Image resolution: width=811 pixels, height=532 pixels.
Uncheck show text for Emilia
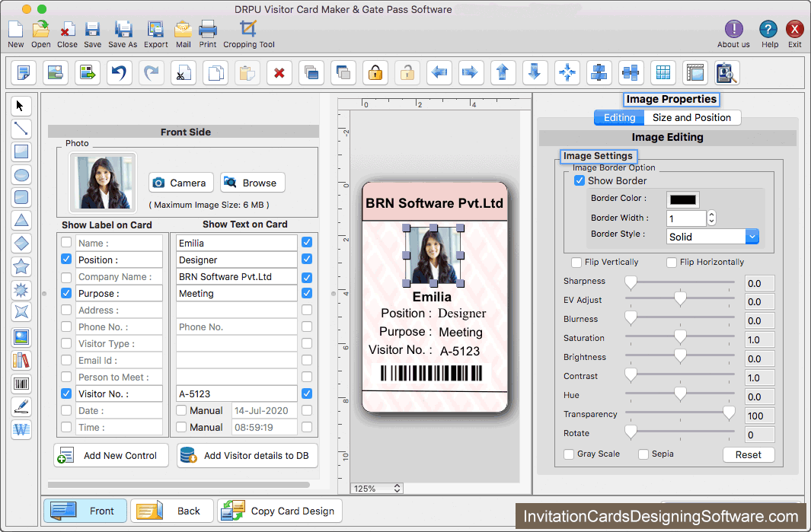307,242
